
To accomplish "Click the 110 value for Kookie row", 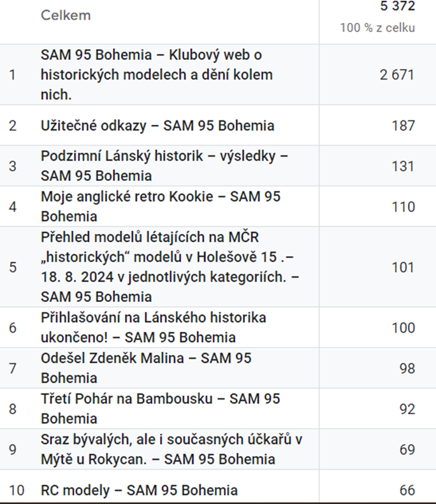I will (403, 206).
